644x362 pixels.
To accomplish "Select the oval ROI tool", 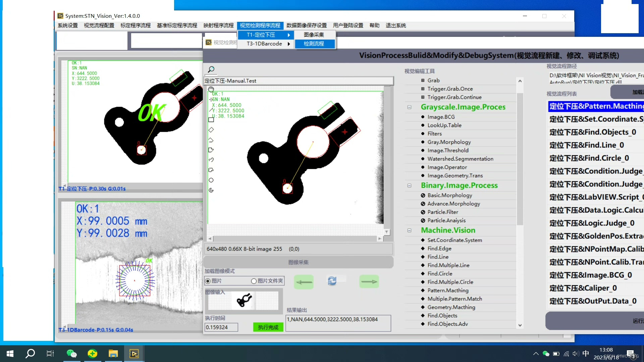I will pyautogui.click(x=211, y=180).
